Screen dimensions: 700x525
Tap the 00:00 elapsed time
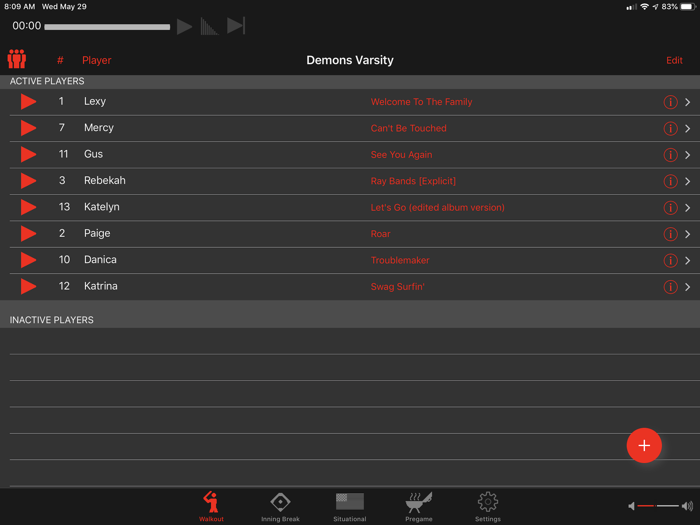(x=26, y=26)
